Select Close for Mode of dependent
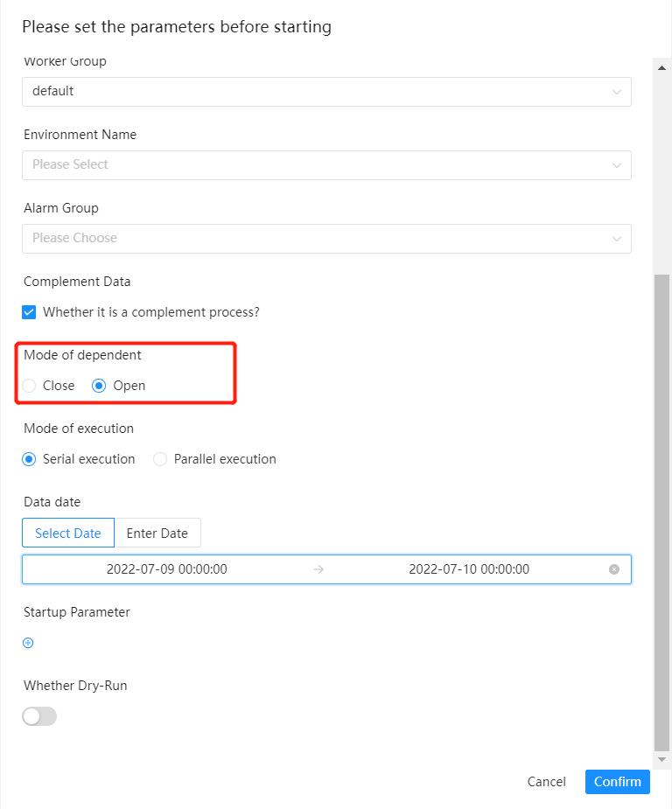 pyautogui.click(x=27, y=385)
